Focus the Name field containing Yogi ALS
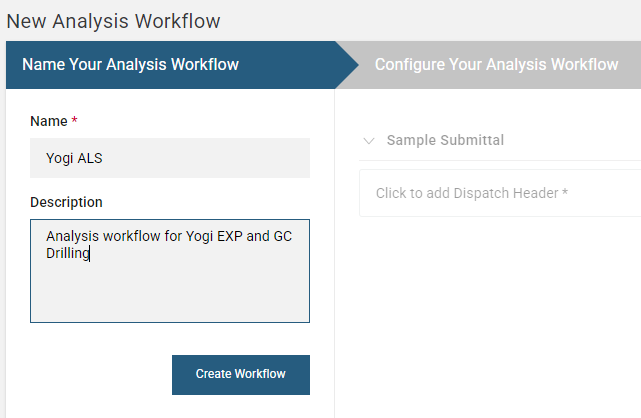 (x=170, y=158)
